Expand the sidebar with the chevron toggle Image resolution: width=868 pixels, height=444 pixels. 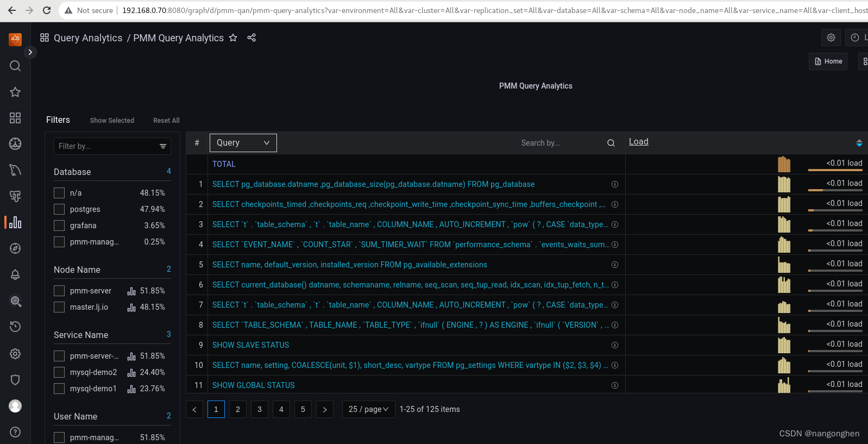30,52
